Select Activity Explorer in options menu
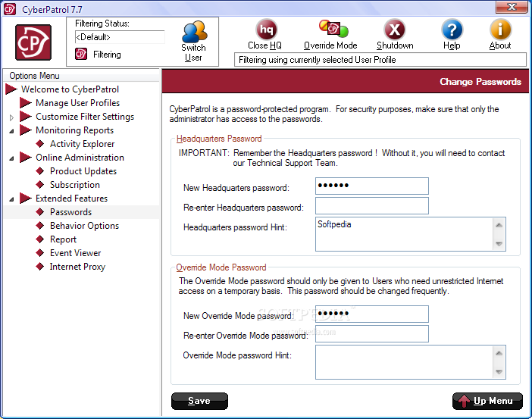The height and width of the screenshot is (419, 532). pos(83,144)
